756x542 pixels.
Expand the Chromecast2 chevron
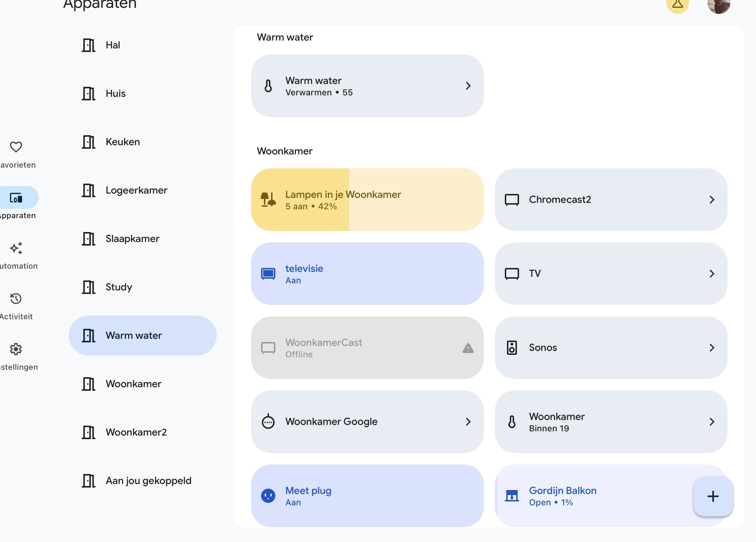(x=712, y=200)
